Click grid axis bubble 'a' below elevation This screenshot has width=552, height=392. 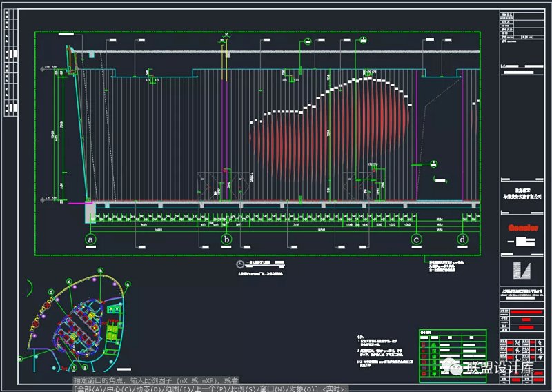click(90, 239)
